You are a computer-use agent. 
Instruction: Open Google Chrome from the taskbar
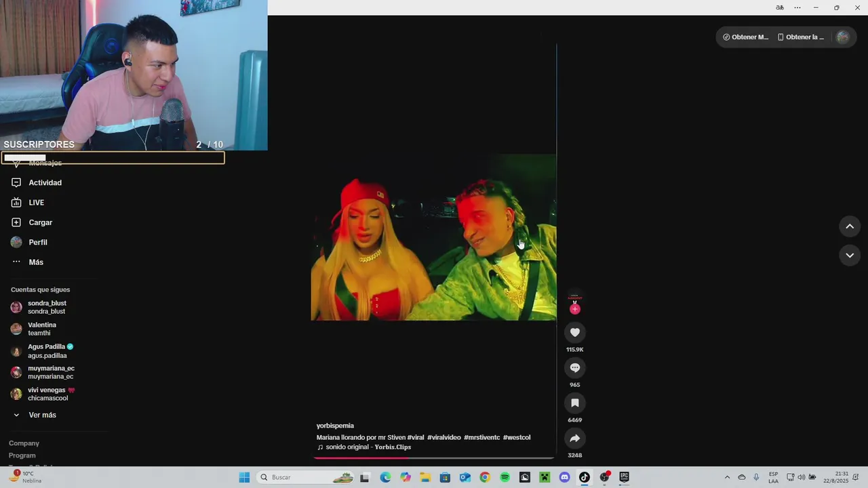pyautogui.click(x=484, y=477)
